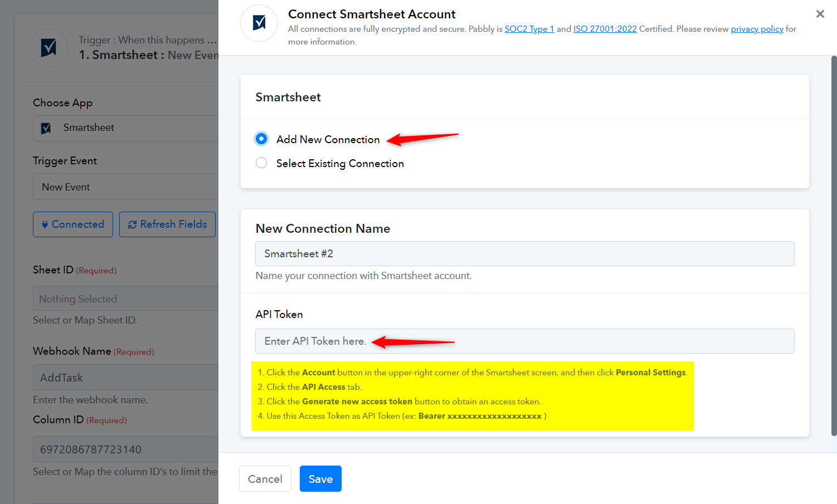Click Smartsheet icon in Choose App field
This screenshot has height=504, width=837.
[x=46, y=128]
